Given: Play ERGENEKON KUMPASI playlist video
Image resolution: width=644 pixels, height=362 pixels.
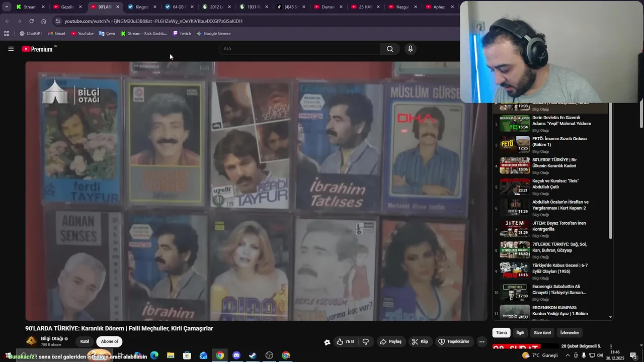Looking at the screenshot, I should (x=551, y=312).
